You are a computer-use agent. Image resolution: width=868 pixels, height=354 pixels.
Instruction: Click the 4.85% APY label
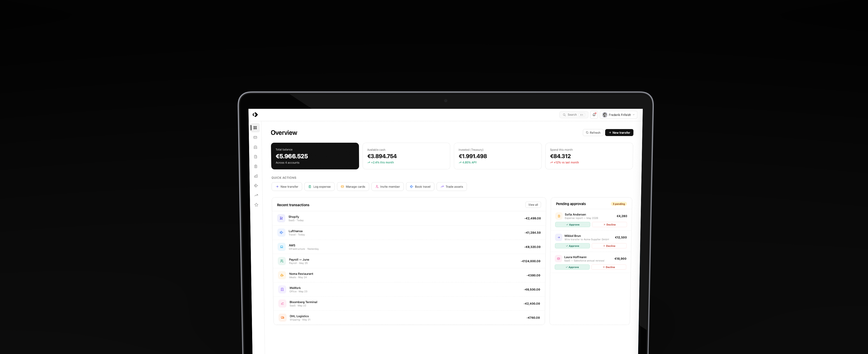[468, 162]
